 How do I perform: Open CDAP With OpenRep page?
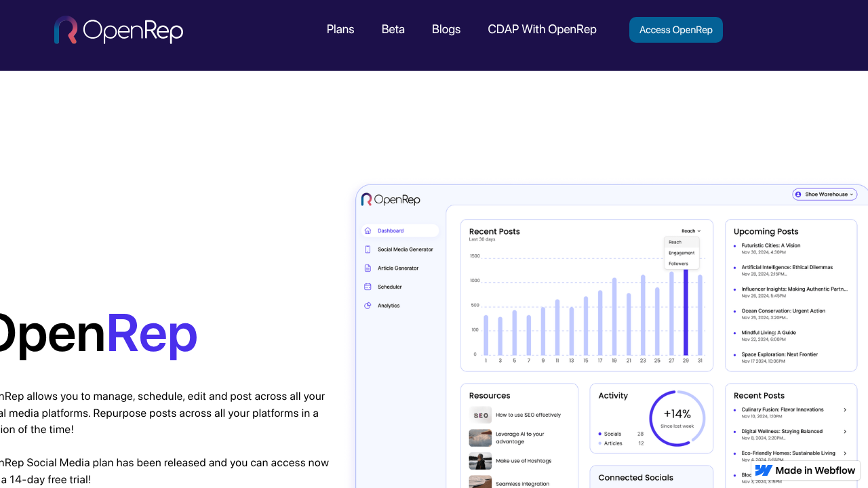click(542, 29)
